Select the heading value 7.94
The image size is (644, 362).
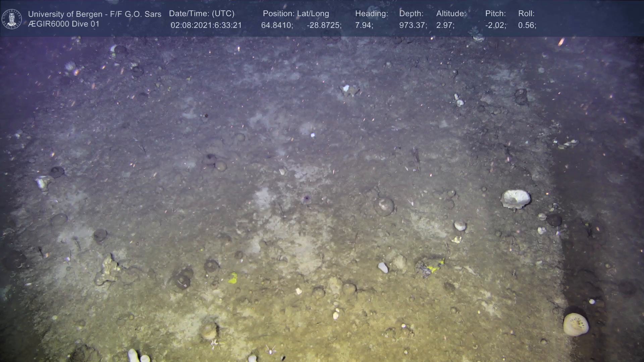(364, 25)
